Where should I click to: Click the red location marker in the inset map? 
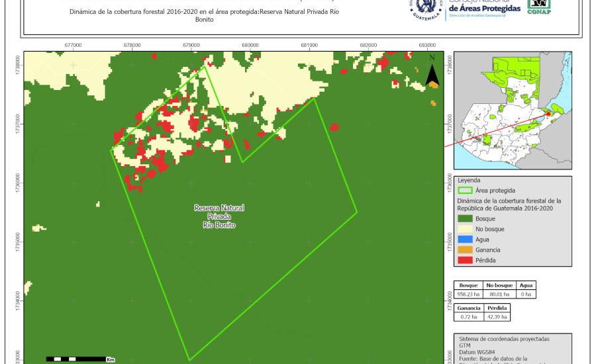[548, 114]
